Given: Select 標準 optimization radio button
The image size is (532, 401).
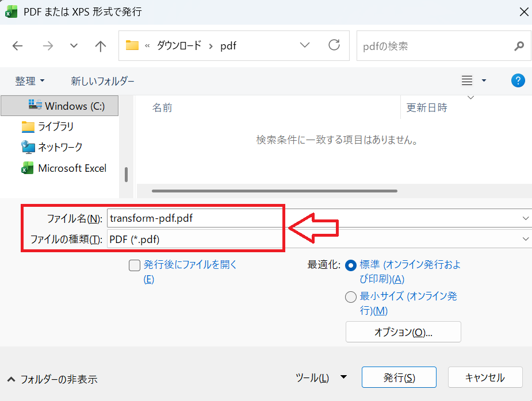Looking at the screenshot, I should (351, 265).
